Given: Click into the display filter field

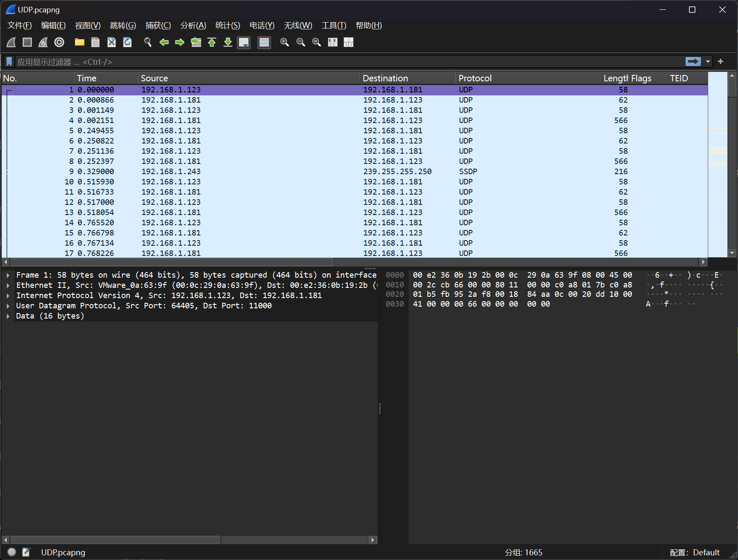Looking at the screenshot, I should [349, 62].
